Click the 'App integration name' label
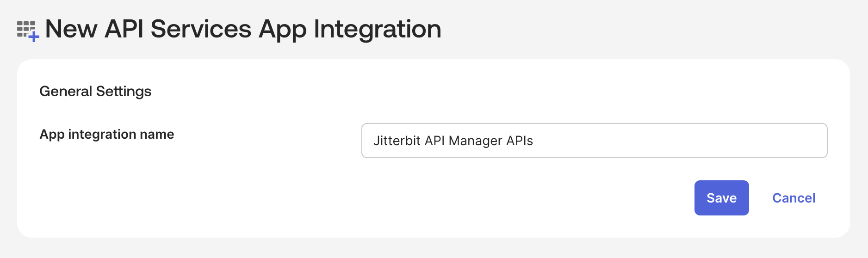Screen dimensions: 868x258 pos(107,134)
